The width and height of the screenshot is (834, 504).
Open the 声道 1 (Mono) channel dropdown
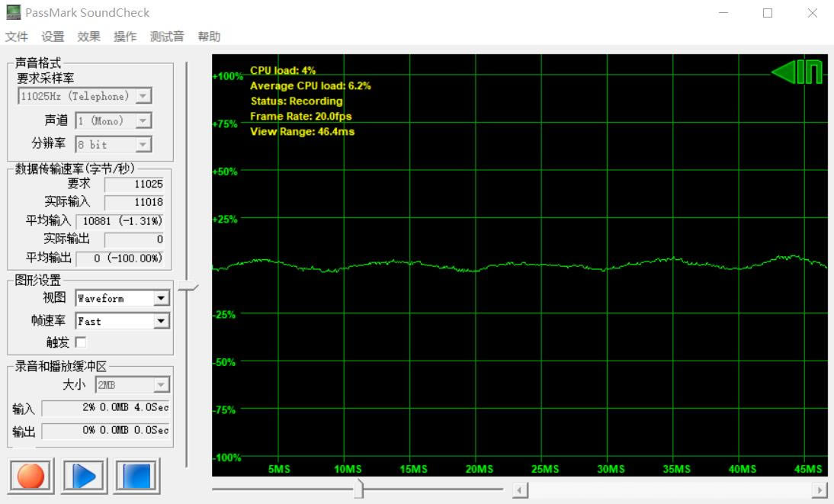pyautogui.click(x=114, y=120)
